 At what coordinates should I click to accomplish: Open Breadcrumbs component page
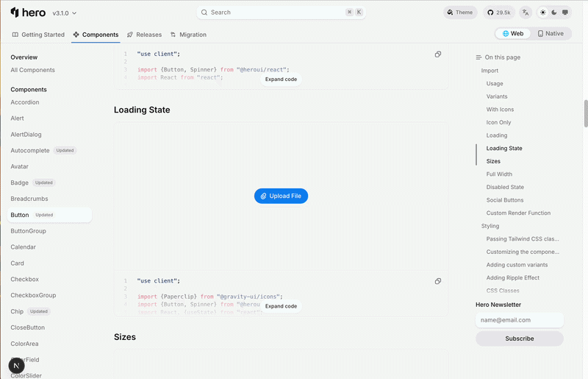pos(29,199)
